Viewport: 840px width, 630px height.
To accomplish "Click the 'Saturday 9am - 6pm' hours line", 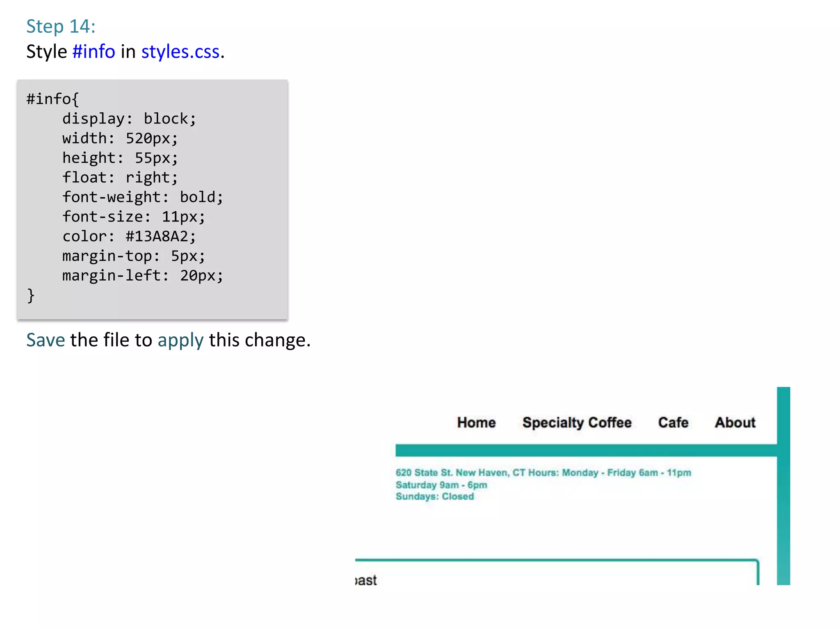I will click(441, 485).
